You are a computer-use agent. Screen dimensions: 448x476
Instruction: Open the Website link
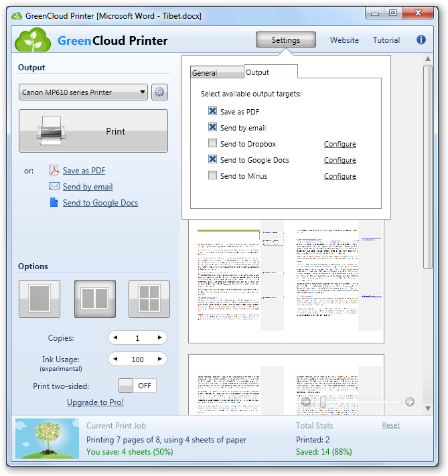point(344,40)
